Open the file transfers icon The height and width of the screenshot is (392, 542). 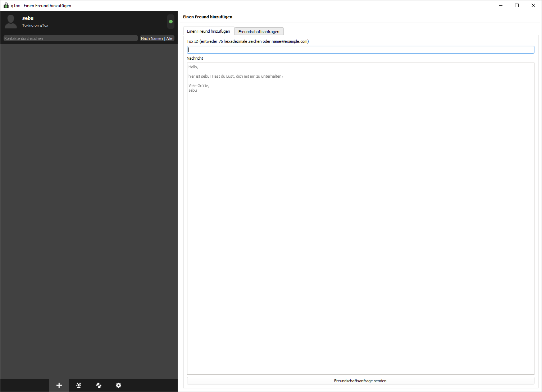pyautogui.click(x=99, y=386)
